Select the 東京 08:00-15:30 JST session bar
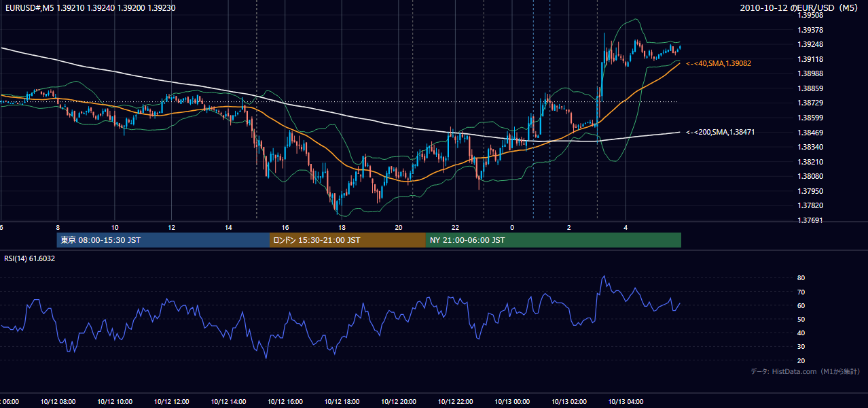The image size is (868, 408). [163, 240]
